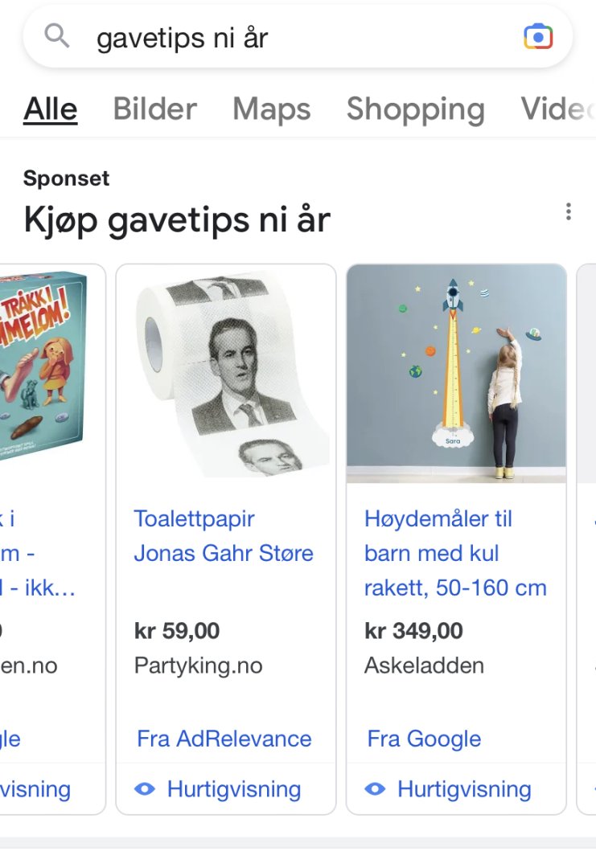
Task: Open Hurtigvisning for the height chart
Action: [x=464, y=789]
